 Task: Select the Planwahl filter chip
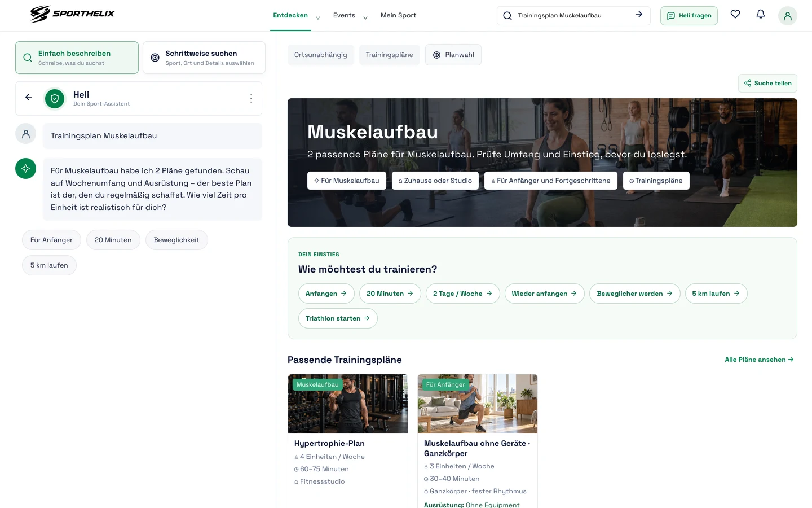pos(453,55)
